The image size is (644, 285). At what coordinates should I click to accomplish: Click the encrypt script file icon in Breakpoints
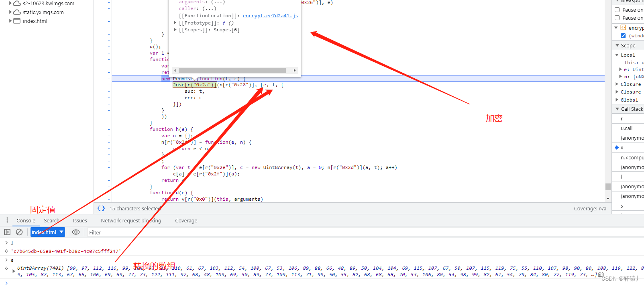623,28
